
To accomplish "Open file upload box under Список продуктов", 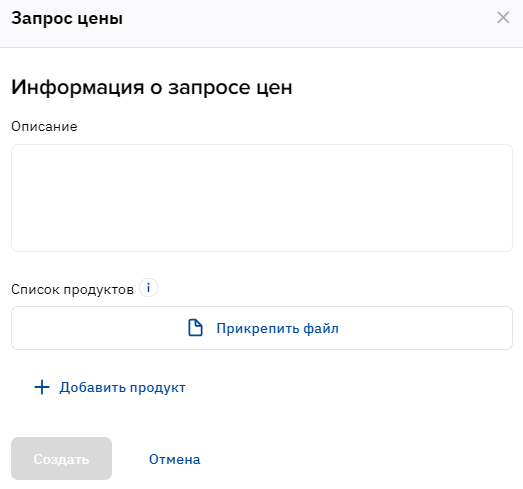I will tap(262, 328).
